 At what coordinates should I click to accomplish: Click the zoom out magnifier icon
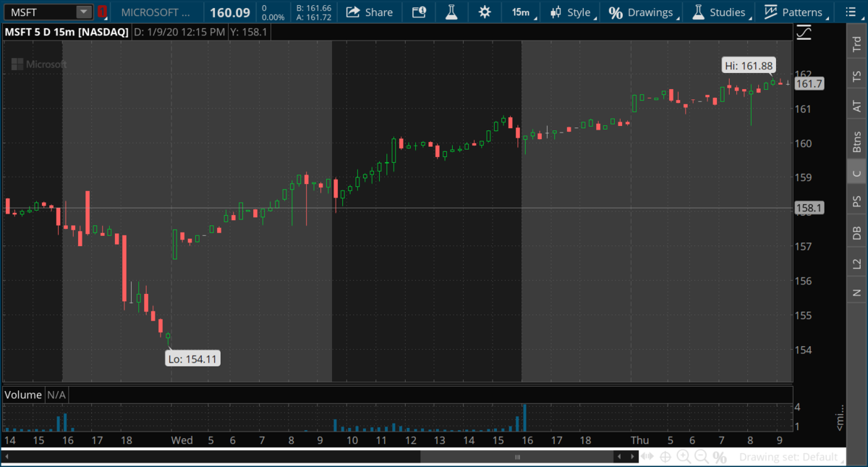tap(701, 457)
